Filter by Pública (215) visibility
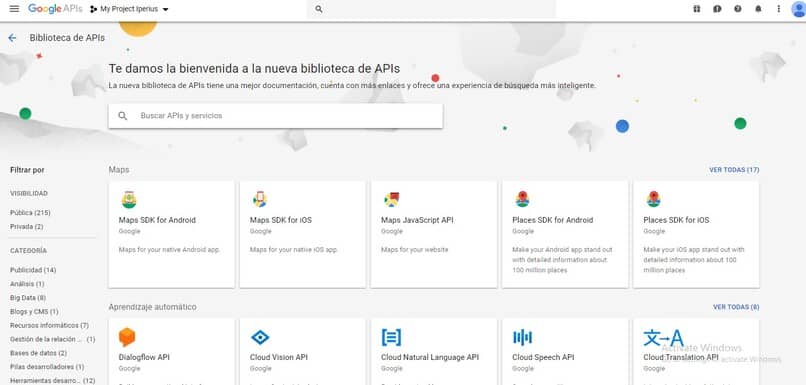The width and height of the screenshot is (806, 385). point(30,213)
